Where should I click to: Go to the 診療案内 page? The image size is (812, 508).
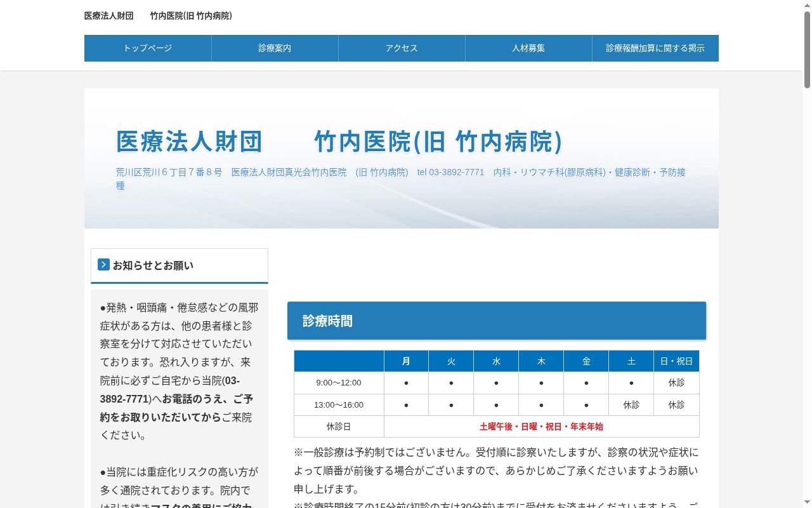(275, 48)
